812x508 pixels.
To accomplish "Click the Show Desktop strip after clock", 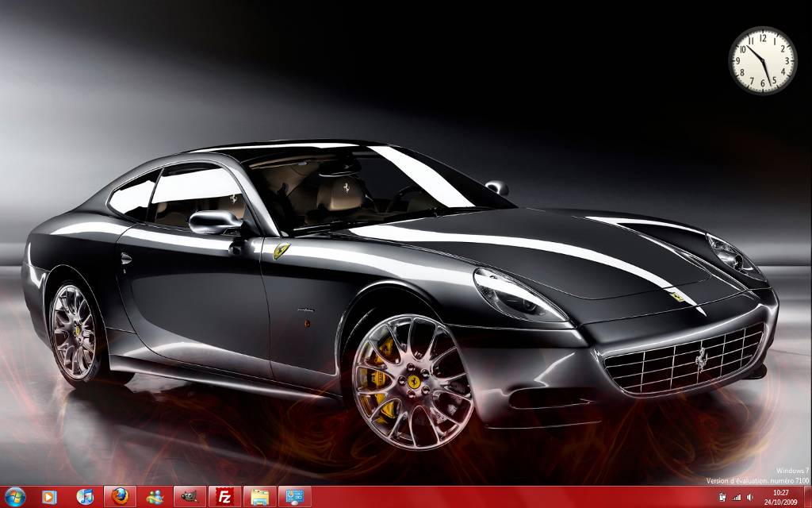I will (x=808, y=497).
